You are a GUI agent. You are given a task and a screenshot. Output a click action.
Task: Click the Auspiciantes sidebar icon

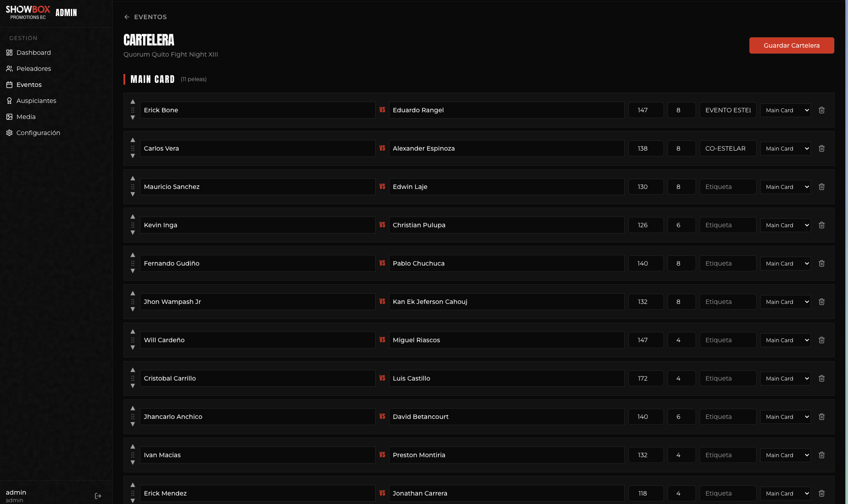9,101
